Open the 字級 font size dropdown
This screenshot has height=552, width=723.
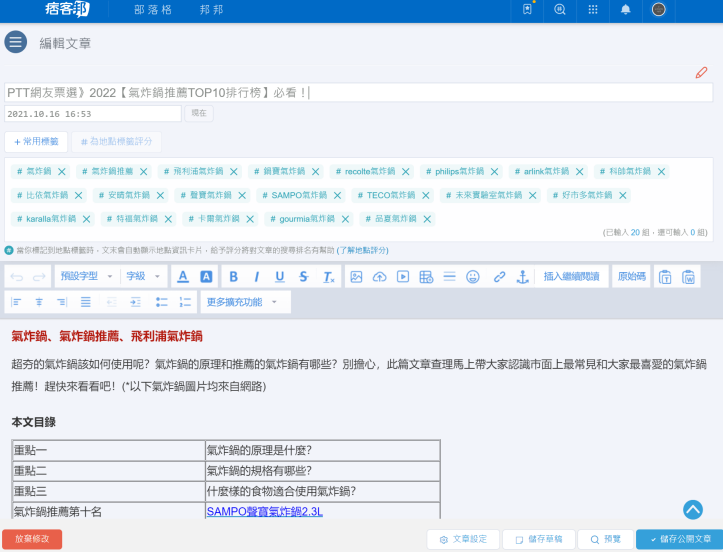(143, 276)
